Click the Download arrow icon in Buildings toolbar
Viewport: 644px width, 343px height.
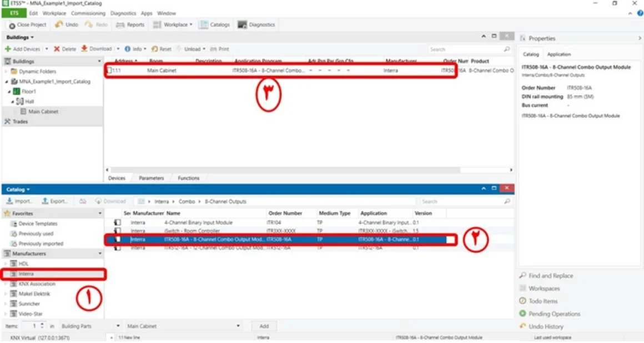tap(84, 49)
